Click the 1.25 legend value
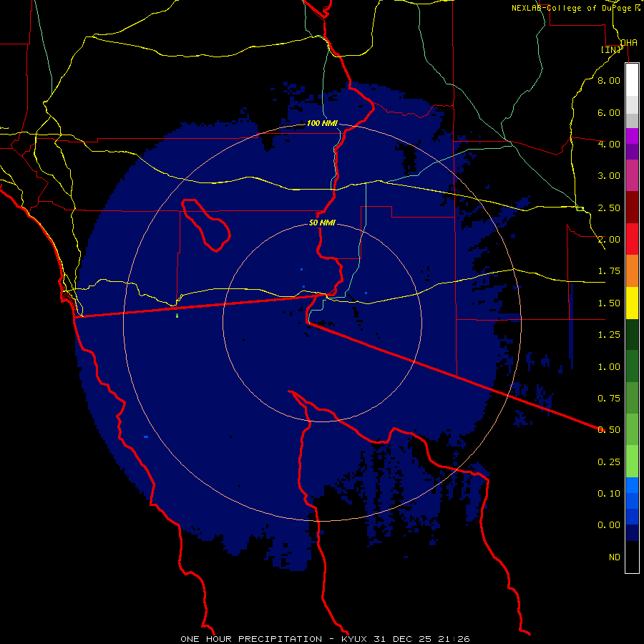Screen dimensions: 644x644 (x=609, y=335)
